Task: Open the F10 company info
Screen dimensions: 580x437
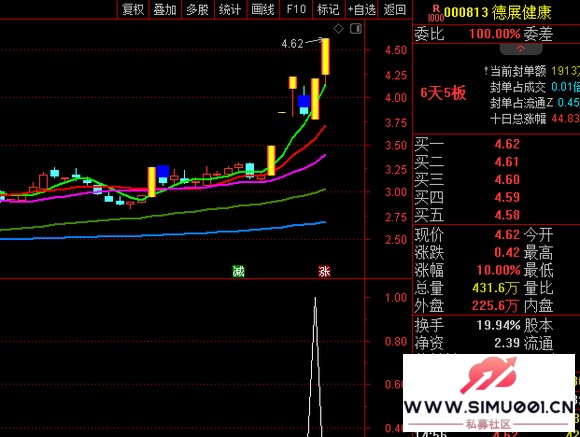Action: [296, 9]
